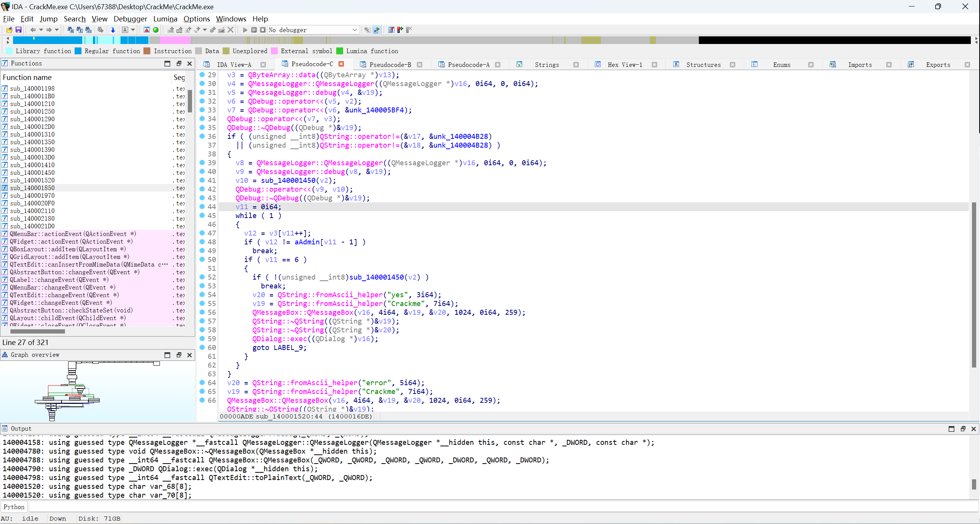Toggle breakpoint dot at line 52

pyautogui.click(x=202, y=277)
